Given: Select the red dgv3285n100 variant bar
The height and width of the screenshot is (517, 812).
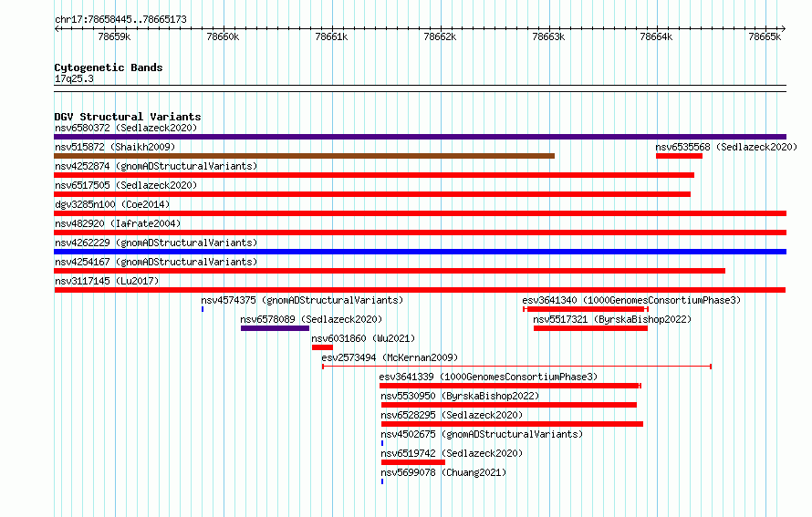Looking at the screenshot, I should coord(420,213).
